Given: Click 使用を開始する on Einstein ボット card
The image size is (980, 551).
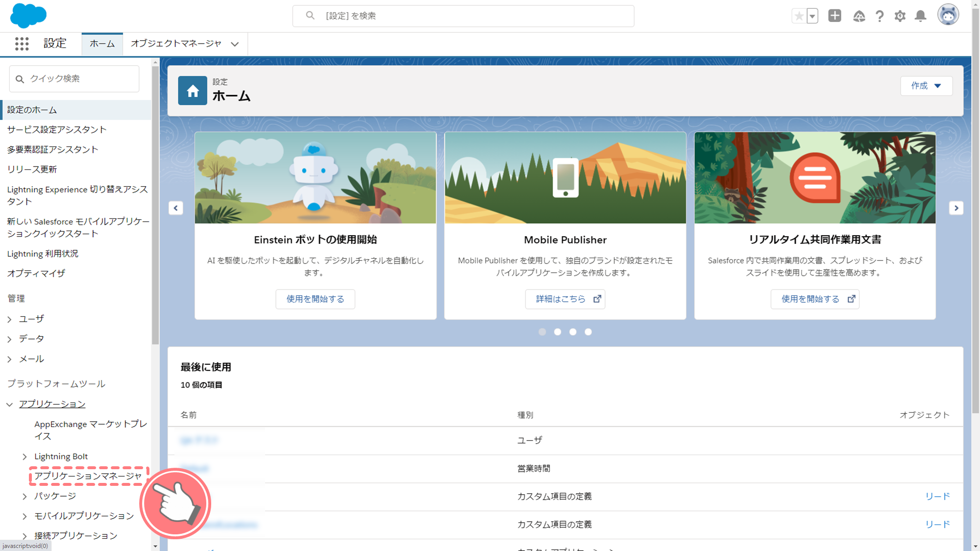Looking at the screenshot, I should (x=315, y=299).
